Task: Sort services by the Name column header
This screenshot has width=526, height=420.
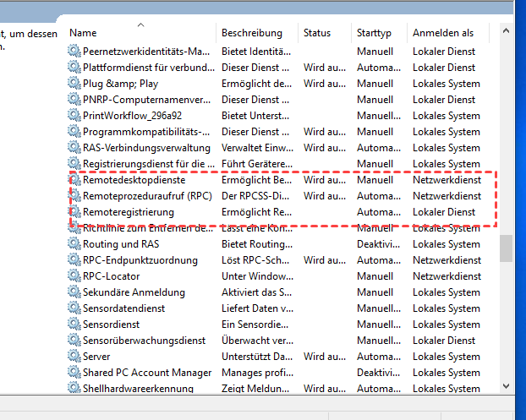Action: [x=84, y=33]
